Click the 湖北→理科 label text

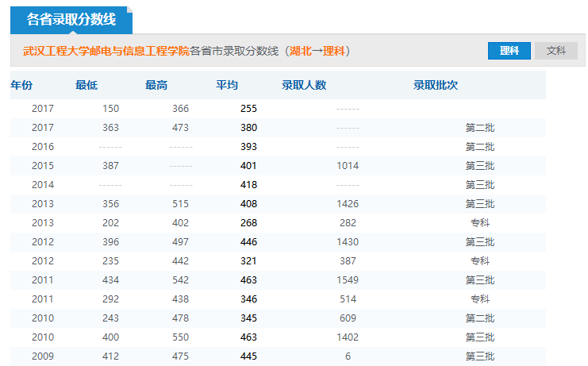point(317,51)
